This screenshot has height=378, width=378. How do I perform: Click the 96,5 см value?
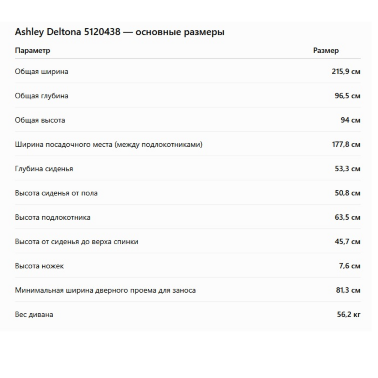[348, 96]
